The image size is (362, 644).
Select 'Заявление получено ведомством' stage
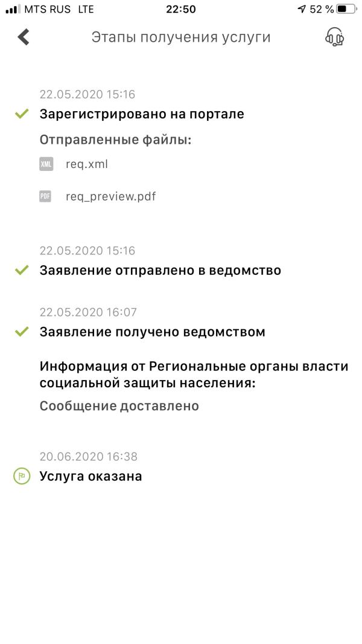click(153, 332)
